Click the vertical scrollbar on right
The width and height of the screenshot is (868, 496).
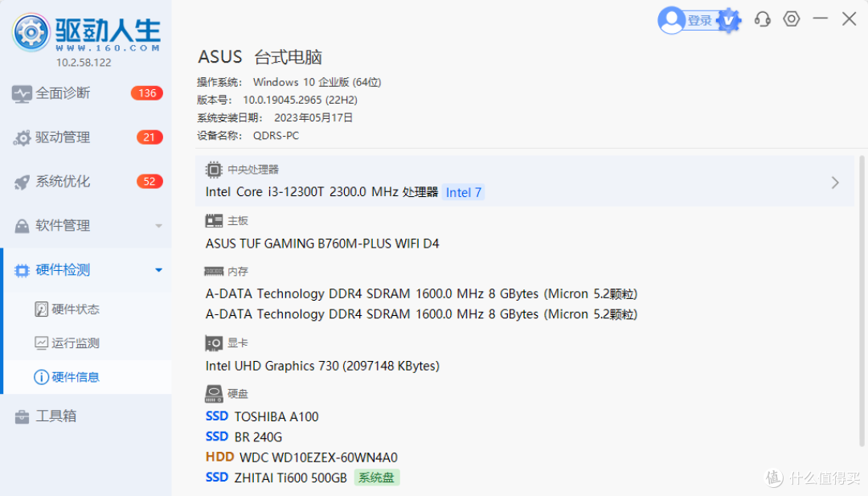862,301
